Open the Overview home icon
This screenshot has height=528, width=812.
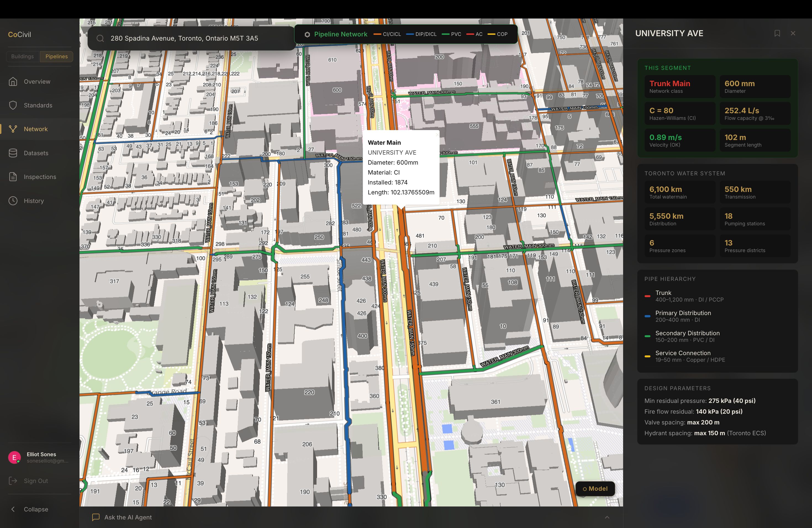pos(13,81)
